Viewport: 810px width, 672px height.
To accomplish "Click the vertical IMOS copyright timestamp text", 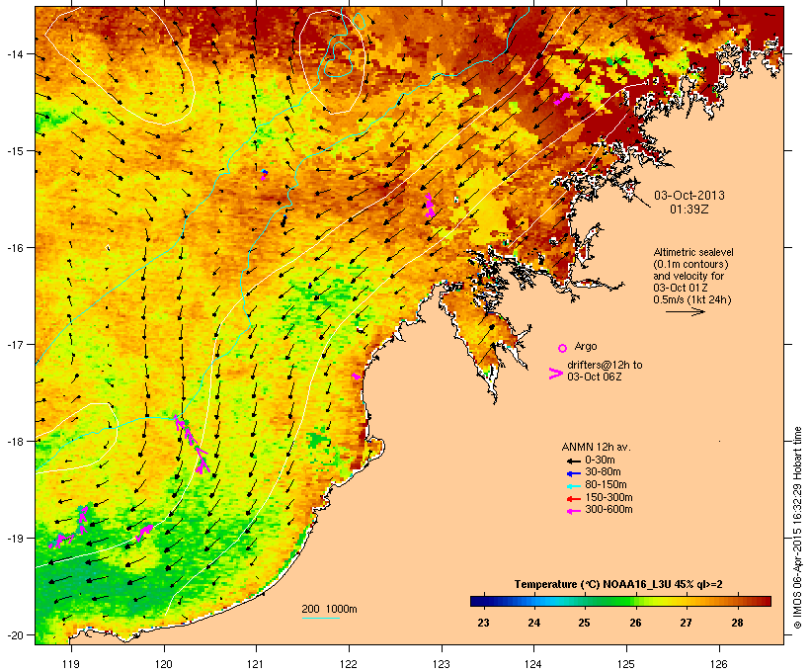I will [x=797, y=528].
